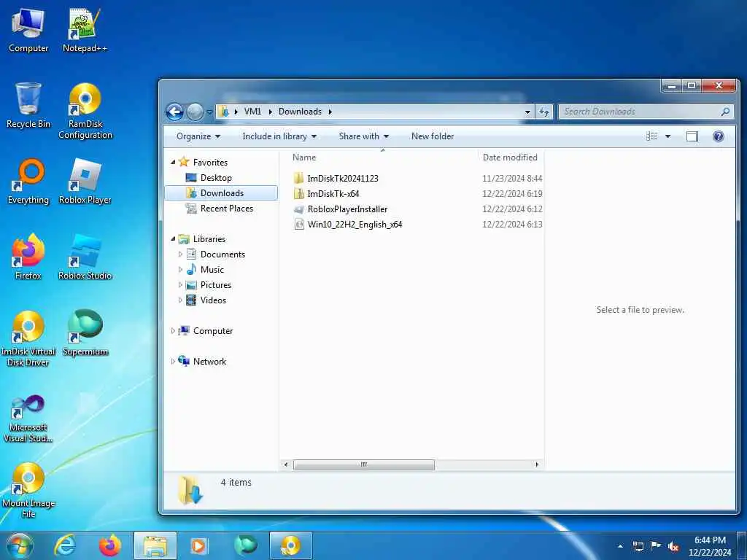Sort by the Date modified column

(x=510, y=157)
